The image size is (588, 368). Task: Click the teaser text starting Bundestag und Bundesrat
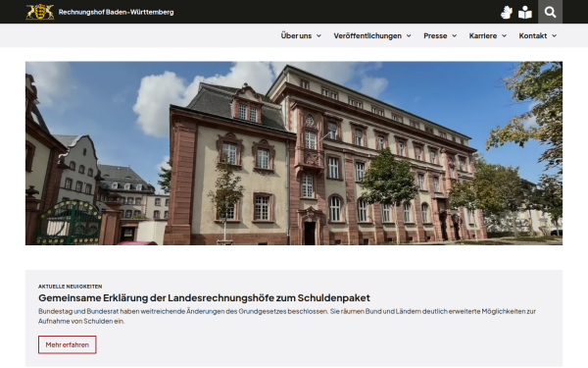[287, 316]
